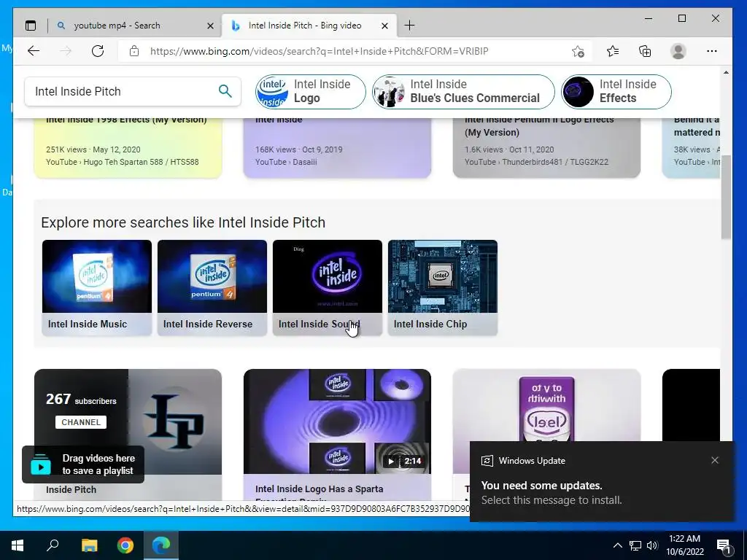Click the address bar URL

coord(320,51)
